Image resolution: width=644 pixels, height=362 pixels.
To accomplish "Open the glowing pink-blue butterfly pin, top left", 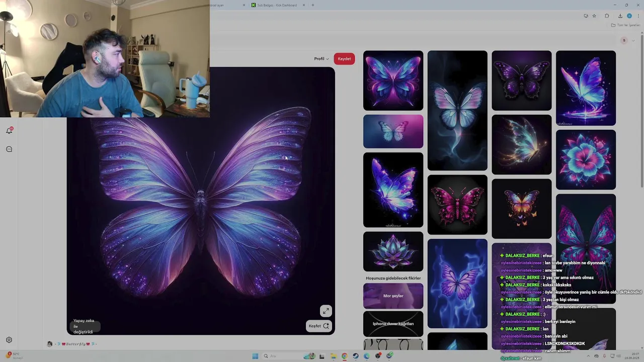I will 393,80.
